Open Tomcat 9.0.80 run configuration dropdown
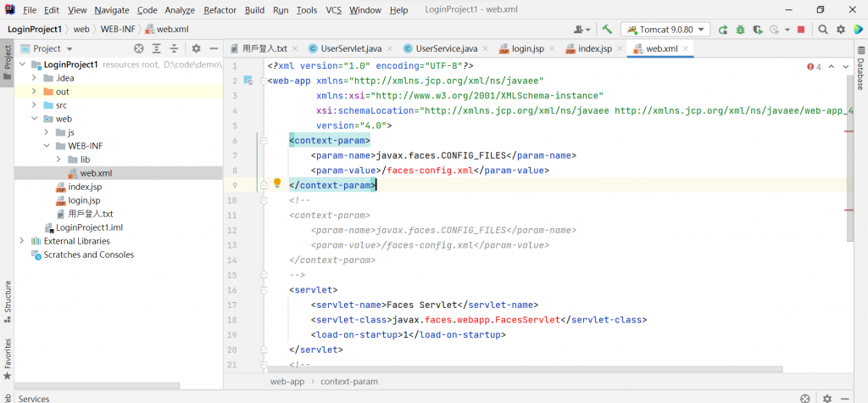Image resolution: width=868 pixels, height=403 pixels. (x=665, y=30)
